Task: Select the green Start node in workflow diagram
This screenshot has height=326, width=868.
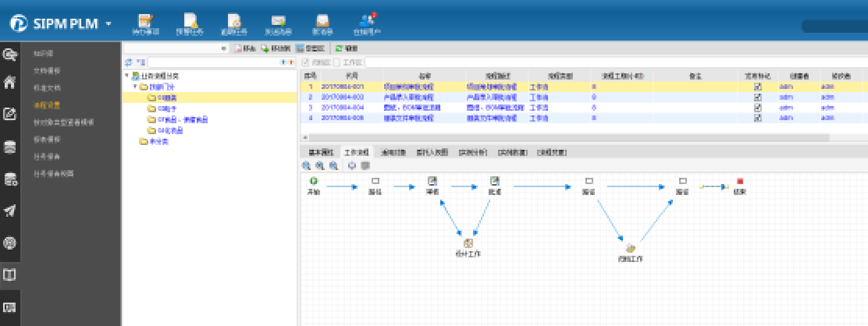Action: [313, 181]
